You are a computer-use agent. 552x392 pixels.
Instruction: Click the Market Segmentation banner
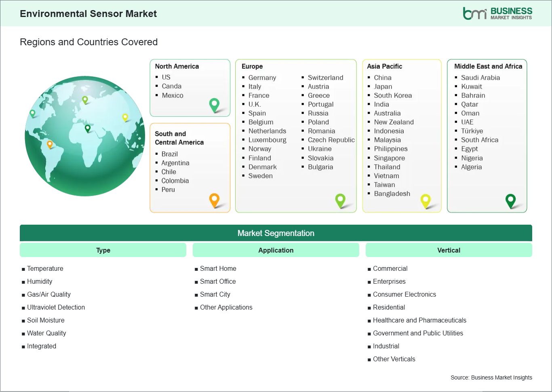click(x=276, y=233)
